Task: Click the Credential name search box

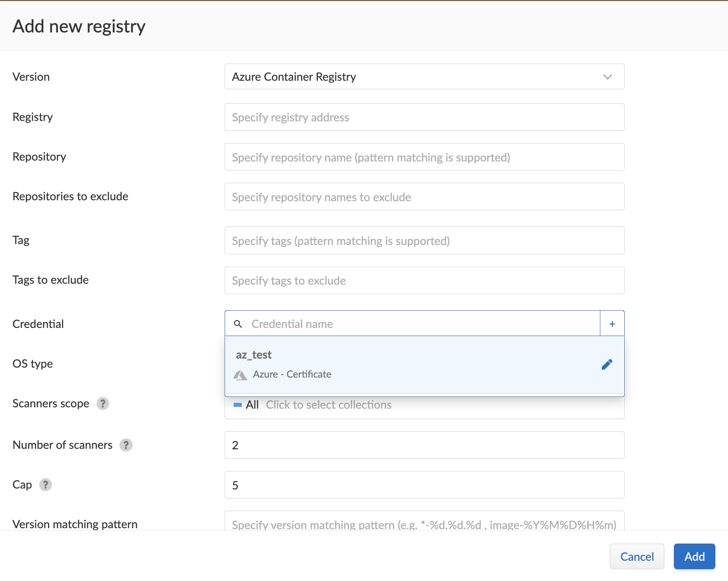Action: [412, 324]
